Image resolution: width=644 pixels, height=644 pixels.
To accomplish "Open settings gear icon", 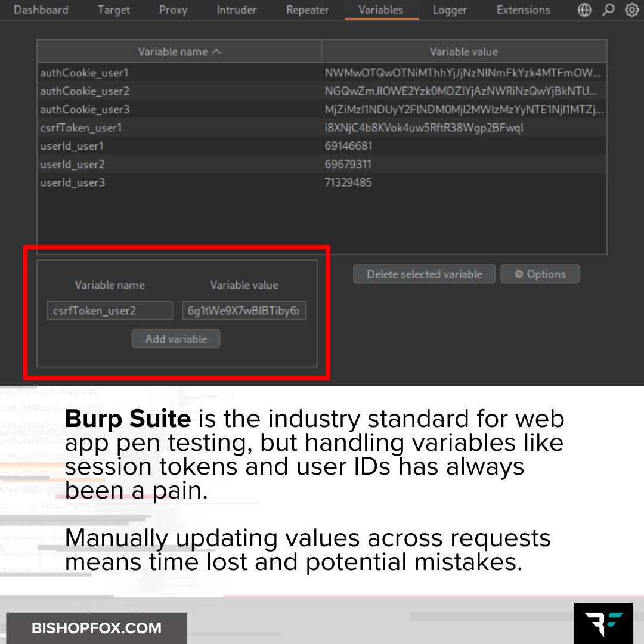I will click(x=631, y=10).
